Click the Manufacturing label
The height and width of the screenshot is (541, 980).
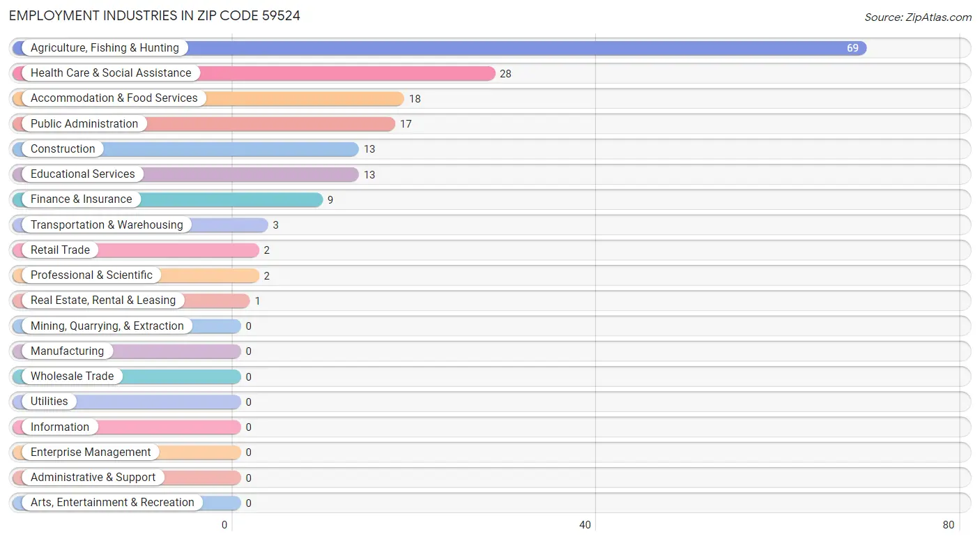(x=67, y=351)
